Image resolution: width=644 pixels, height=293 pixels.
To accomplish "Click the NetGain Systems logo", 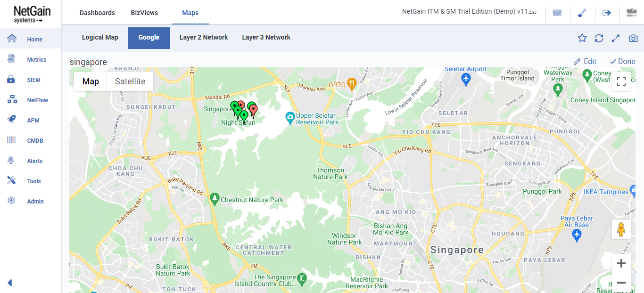I will (x=32, y=14).
